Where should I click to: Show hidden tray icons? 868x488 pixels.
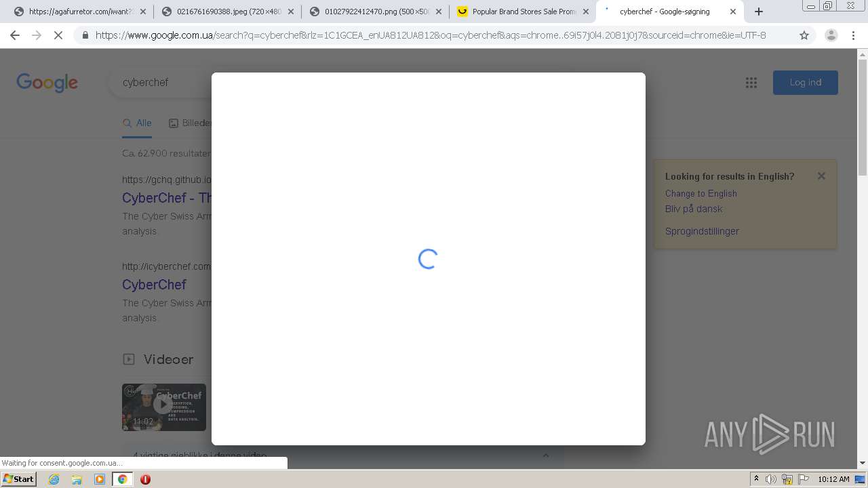click(756, 479)
